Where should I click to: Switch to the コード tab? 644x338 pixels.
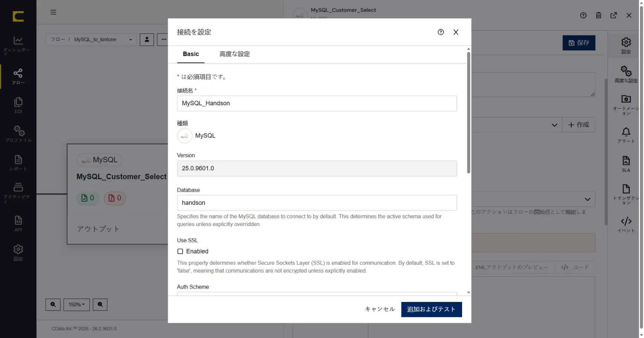[x=575, y=267]
